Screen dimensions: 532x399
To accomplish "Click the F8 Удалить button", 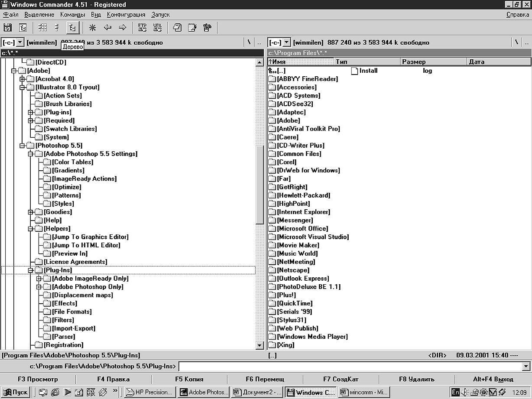I will click(417, 379).
